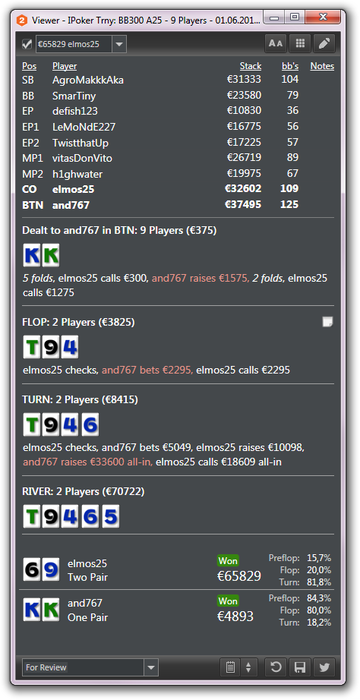
Task: Click the For Review field
Action: click(83, 667)
